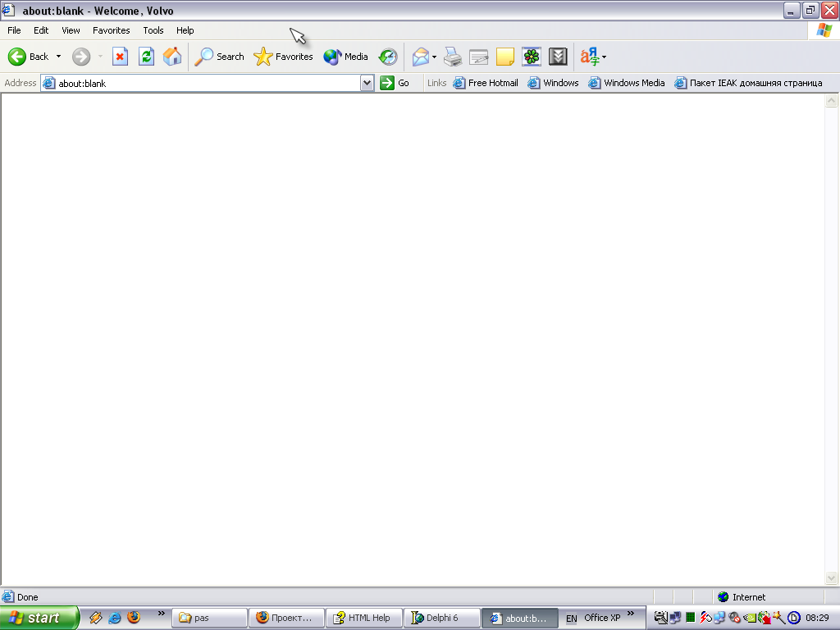
Task: Click the Stop loading toolbar icon
Action: point(121,57)
